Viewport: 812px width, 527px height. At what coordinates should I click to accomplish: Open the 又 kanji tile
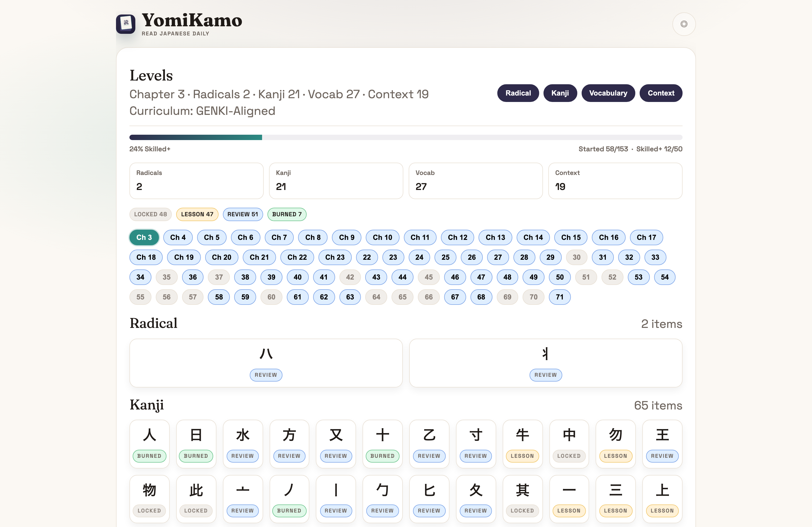click(x=336, y=444)
